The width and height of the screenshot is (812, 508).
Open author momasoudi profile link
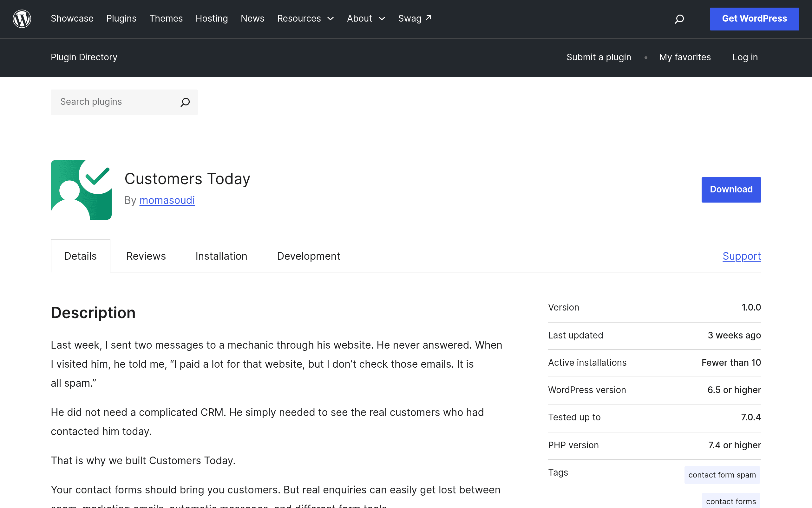tap(167, 200)
